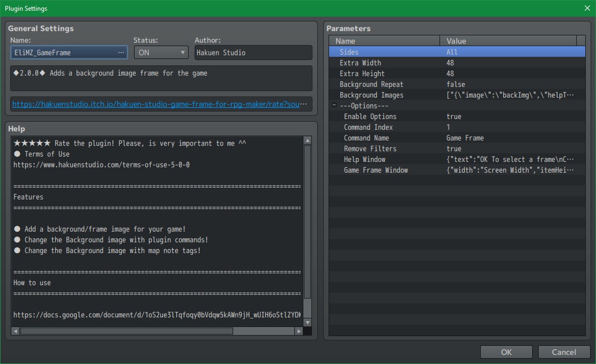Collapse the ---Options--- parameter group

click(334, 106)
